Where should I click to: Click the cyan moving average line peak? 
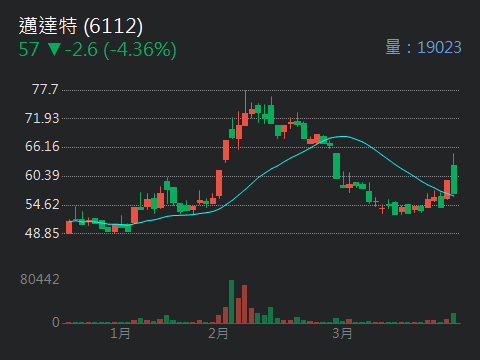pos(343,136)
